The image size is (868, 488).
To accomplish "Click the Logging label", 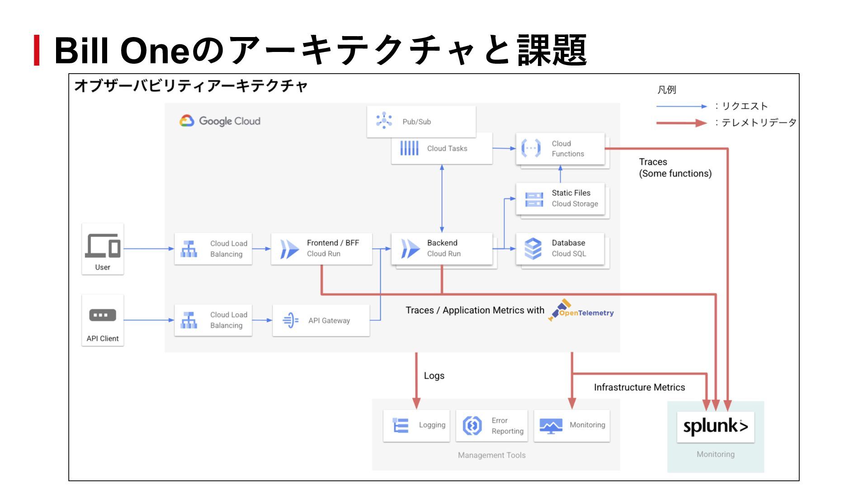I will pyautogui.click(x=432, y=425).
